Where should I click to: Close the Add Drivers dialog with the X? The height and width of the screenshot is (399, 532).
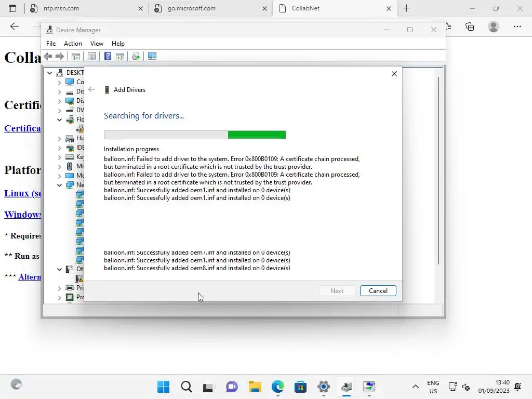pyautogui.click(x=394, y=74)
